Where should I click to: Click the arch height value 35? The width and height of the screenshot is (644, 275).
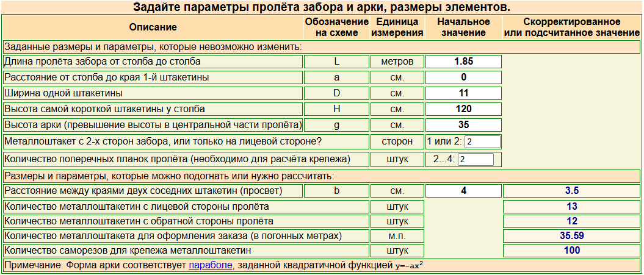(x=464, y=125)
